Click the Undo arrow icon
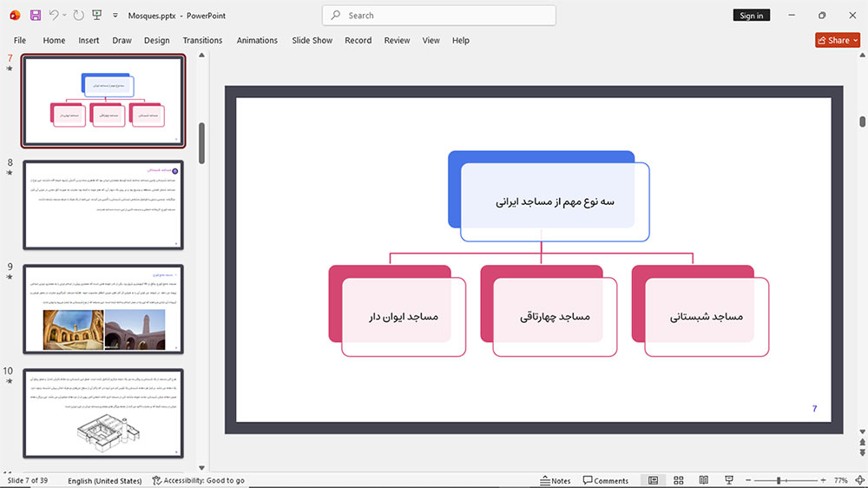 pos(53,16)
